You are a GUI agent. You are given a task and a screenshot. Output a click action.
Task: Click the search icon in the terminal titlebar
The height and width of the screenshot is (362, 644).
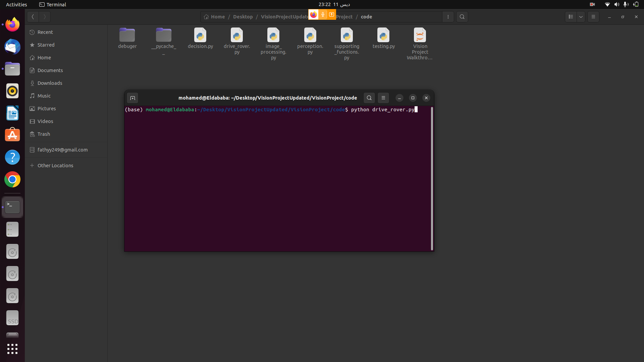[369, 98]
